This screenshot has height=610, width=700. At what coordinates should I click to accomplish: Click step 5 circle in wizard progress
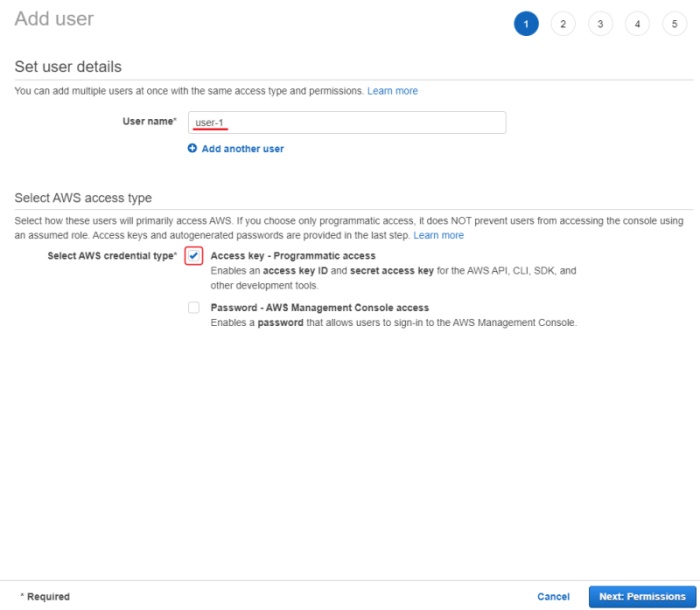tap(674, 24)
